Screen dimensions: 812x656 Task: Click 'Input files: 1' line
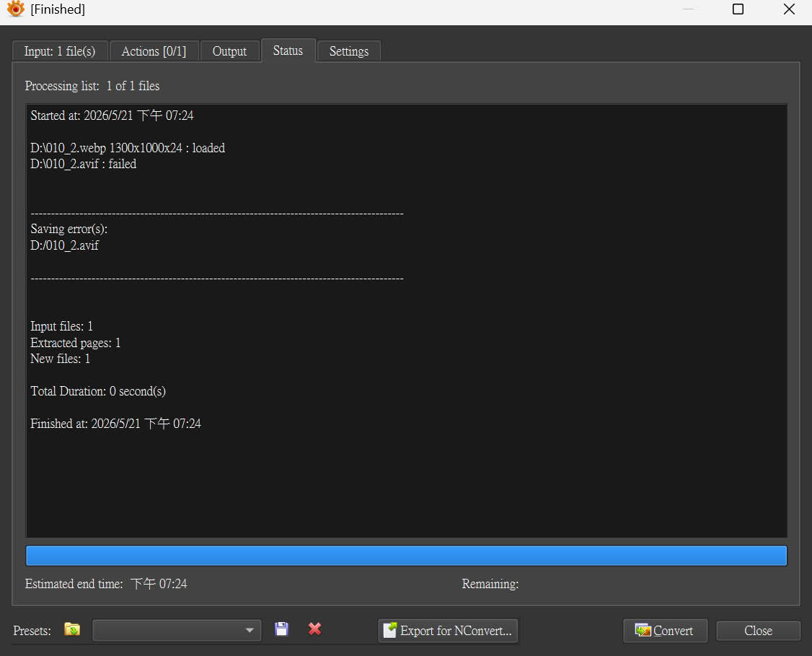point(61,326)
